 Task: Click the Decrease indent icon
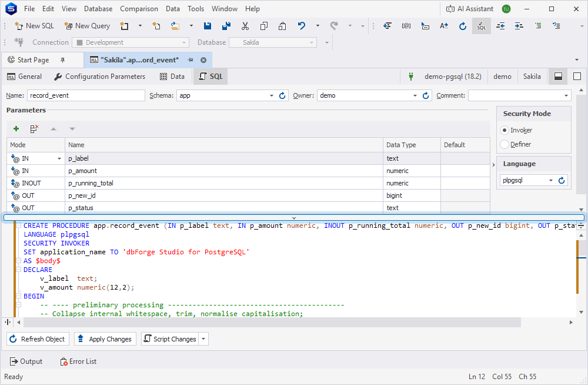click(x=500, y=25)
